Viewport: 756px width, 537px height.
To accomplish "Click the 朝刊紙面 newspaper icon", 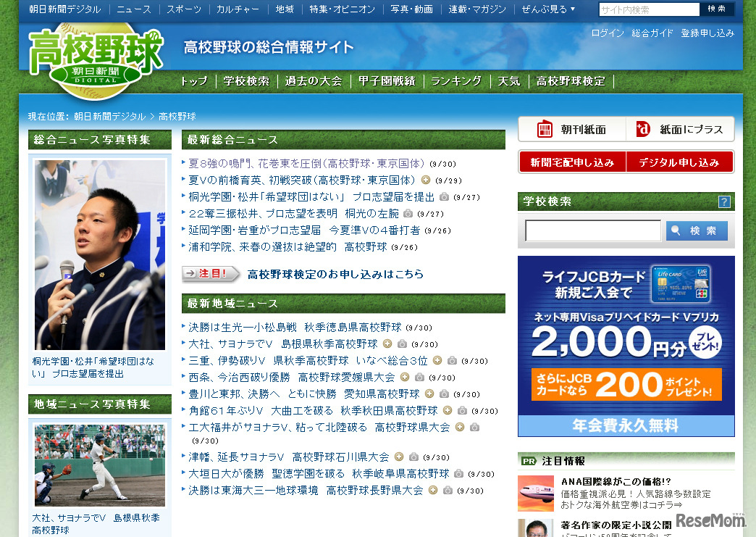I will click(545, 129).
